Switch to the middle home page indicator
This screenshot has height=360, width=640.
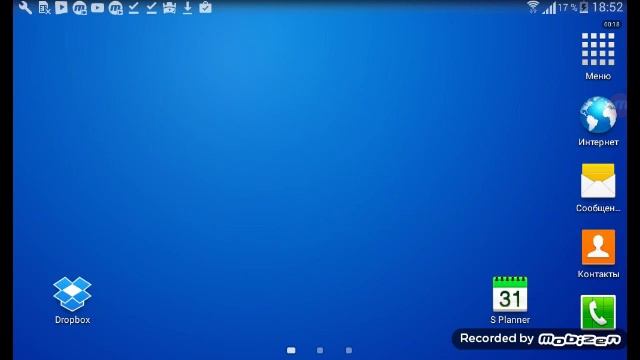click(x=320, y=350)
